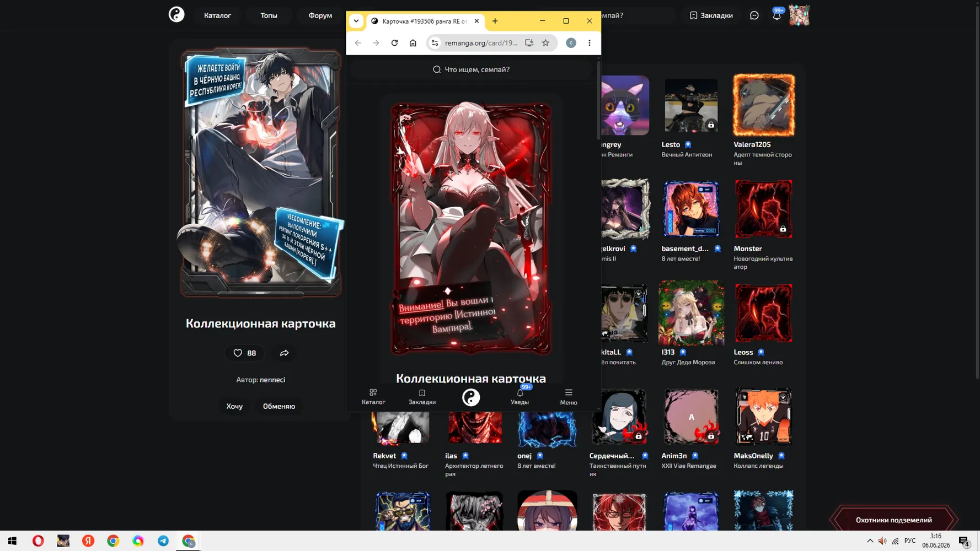Screen dimensions: 980x551
Task: Click the Chrome home button
Action: tap(413, 43)
